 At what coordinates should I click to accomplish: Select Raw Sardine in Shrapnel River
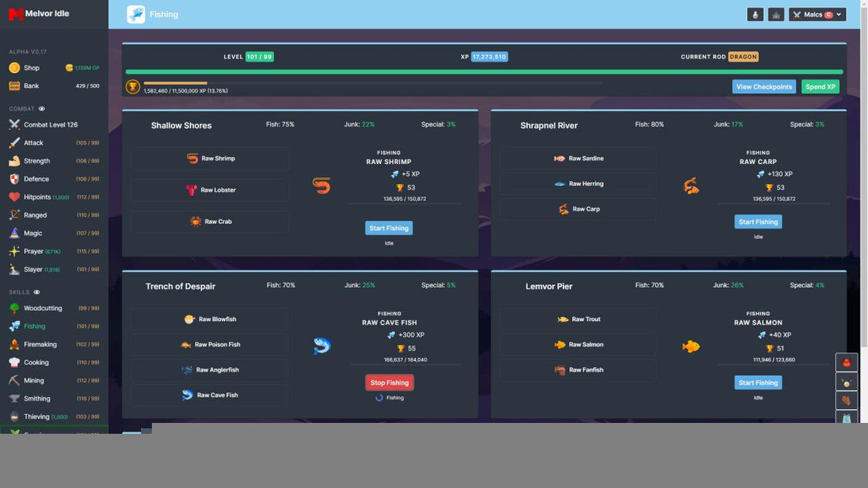pos(579,158)
